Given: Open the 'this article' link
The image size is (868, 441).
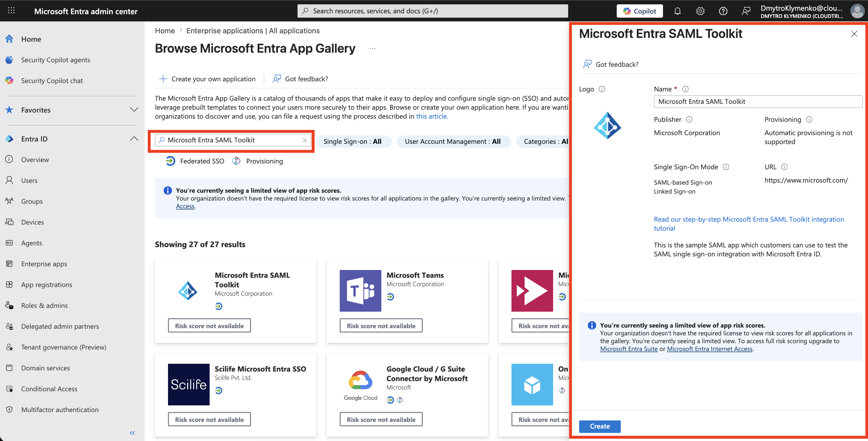Looking at the screenshot, I should (x=432, y=116).
